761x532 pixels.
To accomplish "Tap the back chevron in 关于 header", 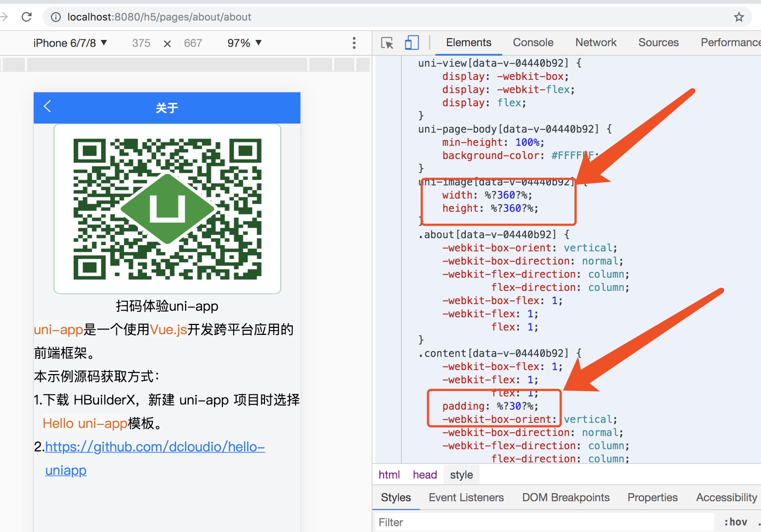I will 47,107.
